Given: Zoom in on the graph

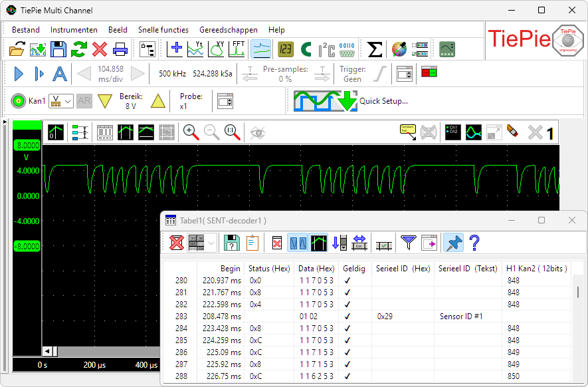Looking at the screenshot, I should (191, 132).
